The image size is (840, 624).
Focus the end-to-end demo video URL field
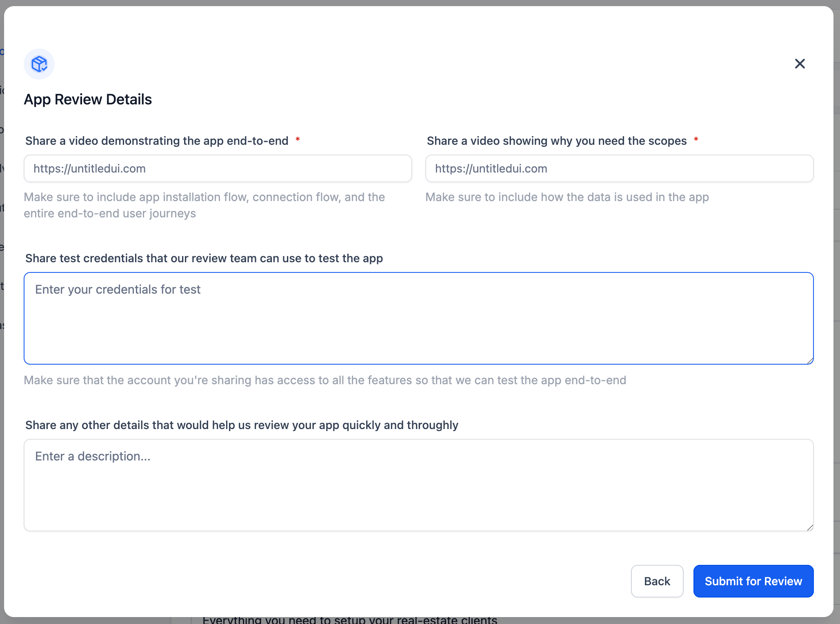pyautogui.click(x=218, y=168)
